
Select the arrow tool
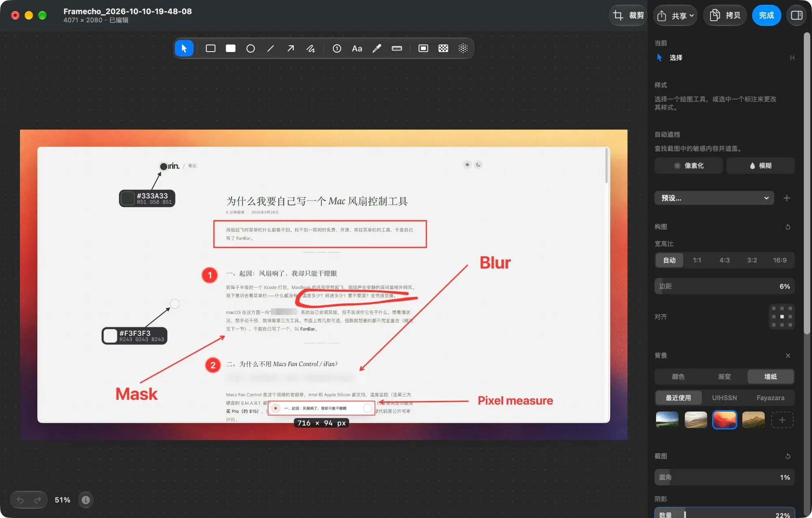(291, 48)
